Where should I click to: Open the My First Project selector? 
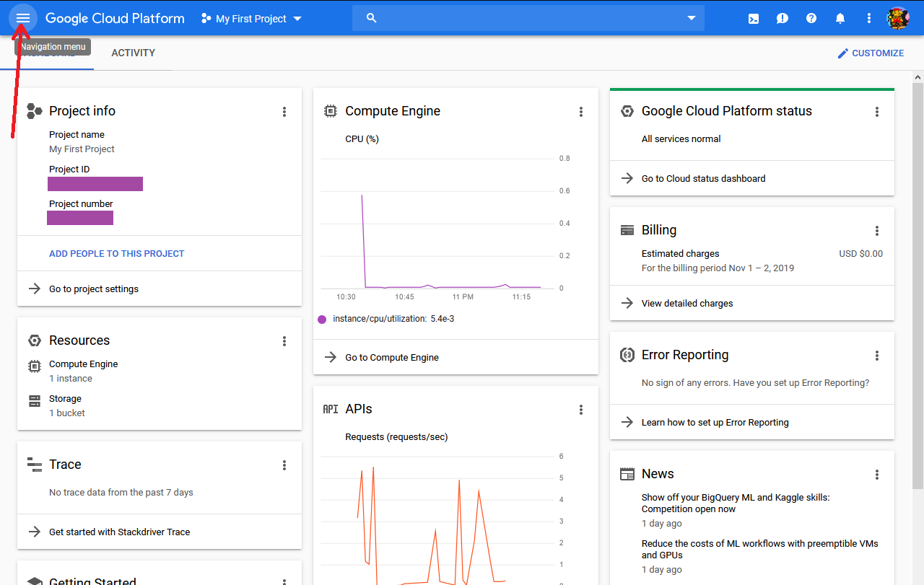point(251,19)
